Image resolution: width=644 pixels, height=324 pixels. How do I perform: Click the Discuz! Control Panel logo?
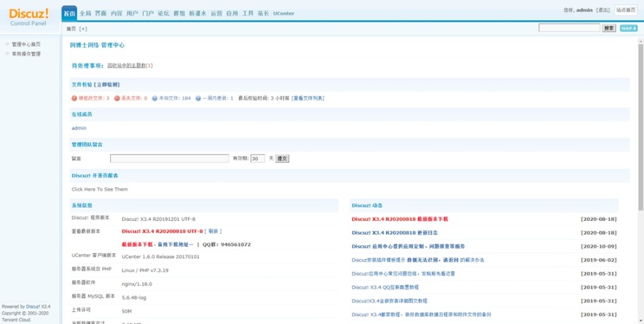click(x=29, y=17)
